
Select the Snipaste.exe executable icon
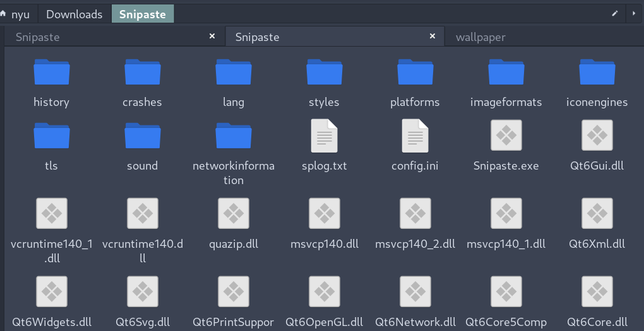[506, 136]
